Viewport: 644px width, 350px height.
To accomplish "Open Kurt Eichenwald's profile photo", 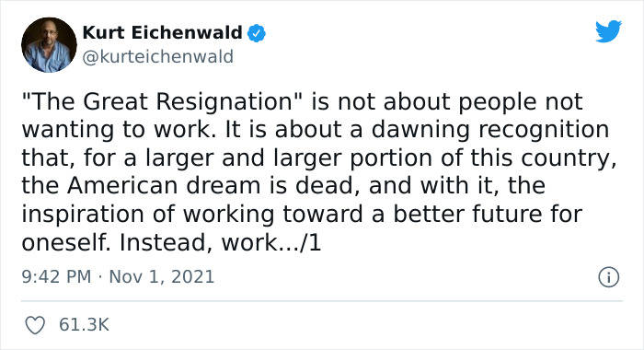I will pos(49,45).
